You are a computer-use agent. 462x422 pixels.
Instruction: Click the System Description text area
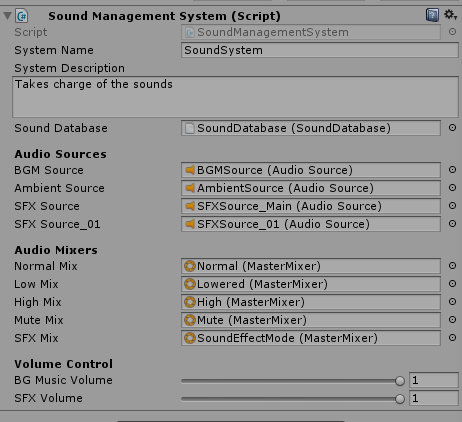pos(235,97)
